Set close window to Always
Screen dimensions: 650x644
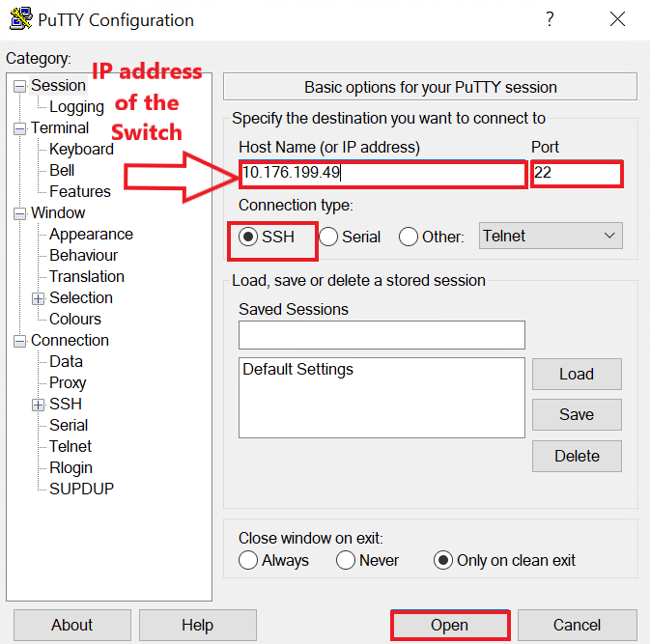[x=248, y=560]
